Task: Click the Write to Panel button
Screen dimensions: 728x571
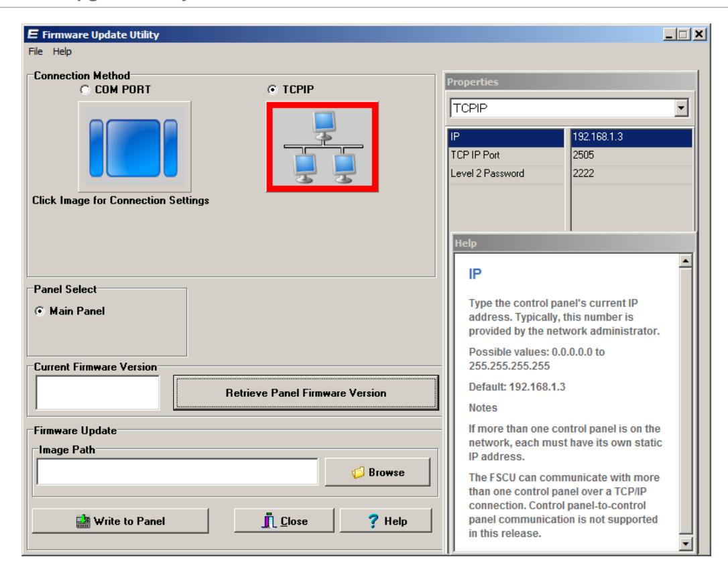Action: tap(120, 521)
